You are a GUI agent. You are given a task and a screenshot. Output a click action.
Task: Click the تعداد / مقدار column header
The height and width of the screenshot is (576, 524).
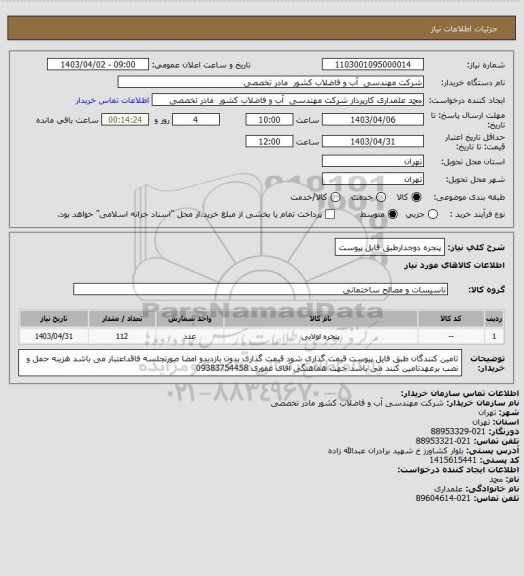pos(122,318)
